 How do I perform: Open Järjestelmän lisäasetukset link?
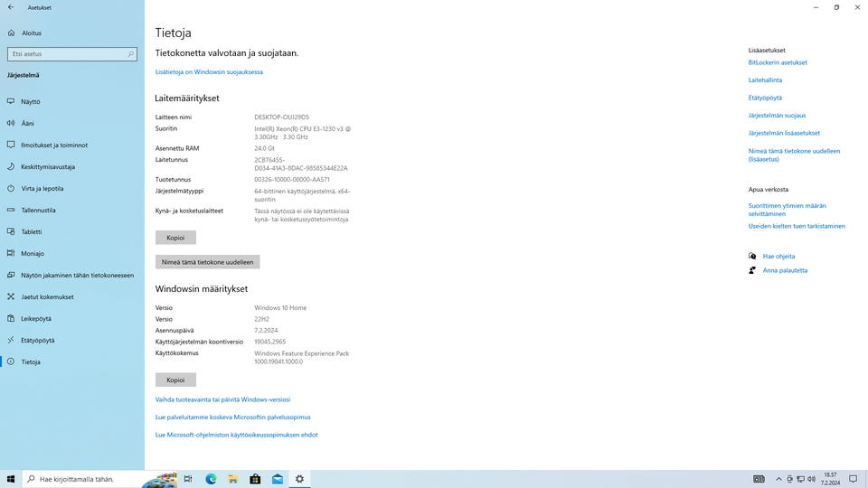pyautogui.click(x=784, y=134)
